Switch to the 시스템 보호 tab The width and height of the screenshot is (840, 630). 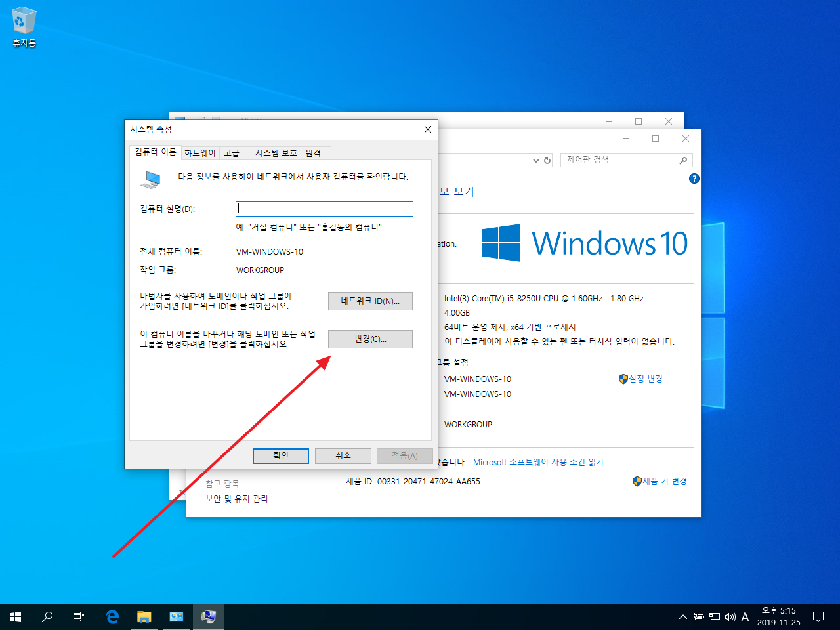(275, 152)
